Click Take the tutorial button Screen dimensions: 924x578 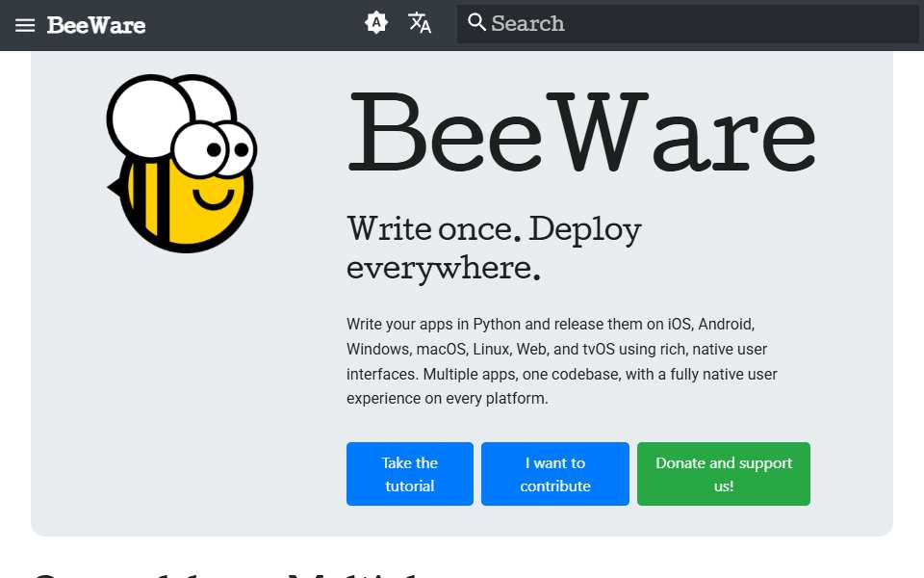click(x=410, y=474)
